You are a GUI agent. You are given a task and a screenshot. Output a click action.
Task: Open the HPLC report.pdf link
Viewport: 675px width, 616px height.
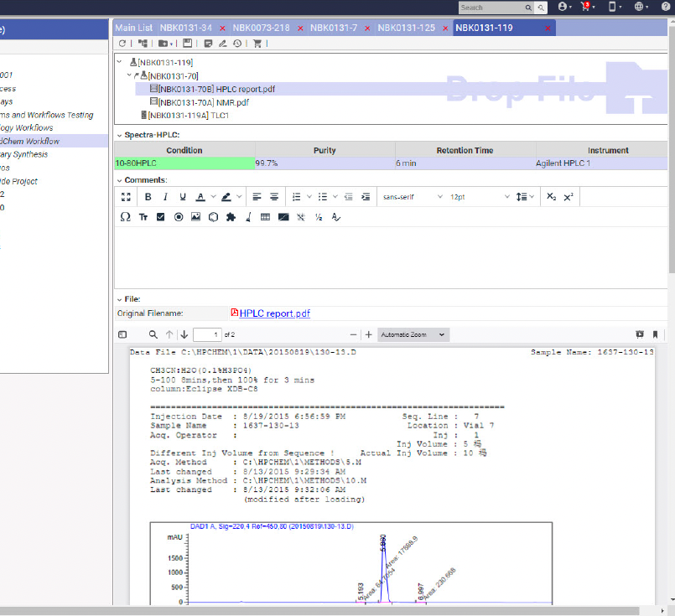point(274,313)
